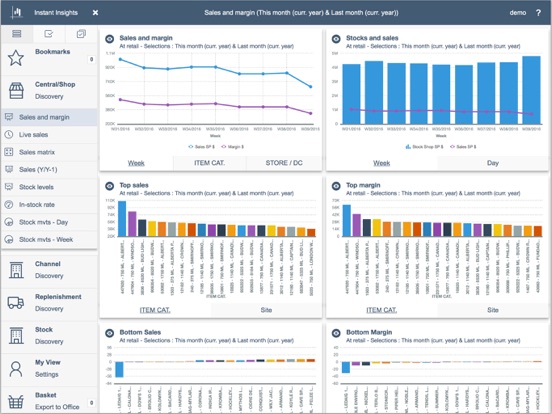Select Day tab in Stocks and sales
Screen dimensions: 552x414
point(493,163)
